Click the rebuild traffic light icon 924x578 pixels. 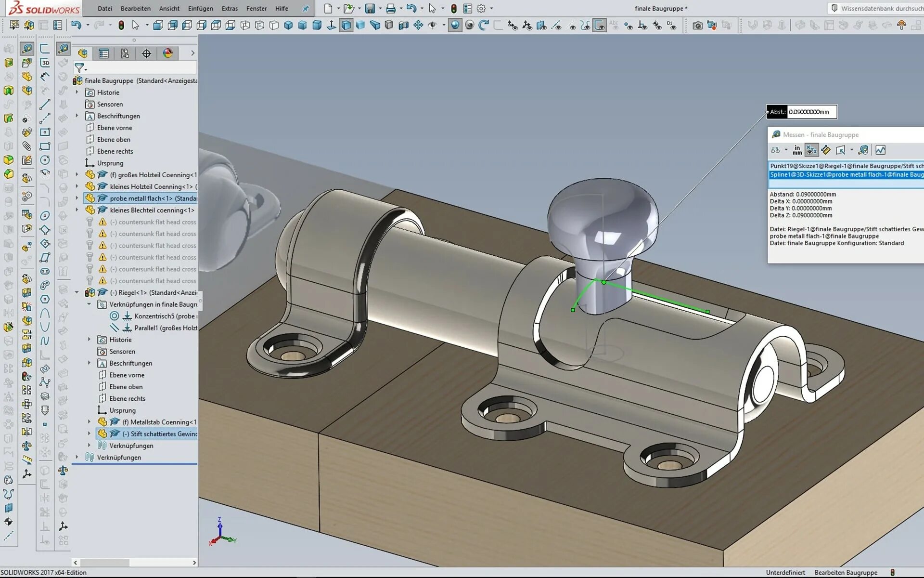tap(453, 8)
